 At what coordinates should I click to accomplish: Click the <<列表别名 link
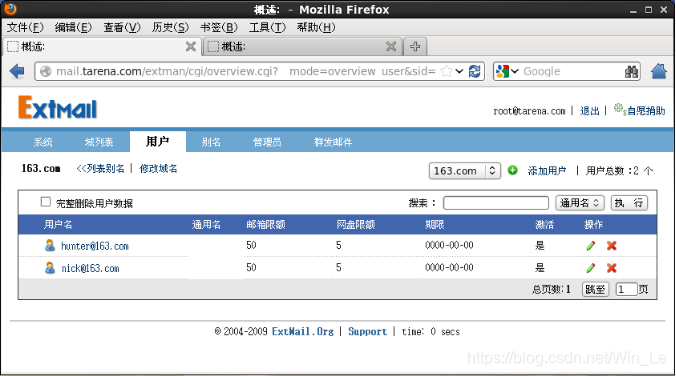(100, 169)
